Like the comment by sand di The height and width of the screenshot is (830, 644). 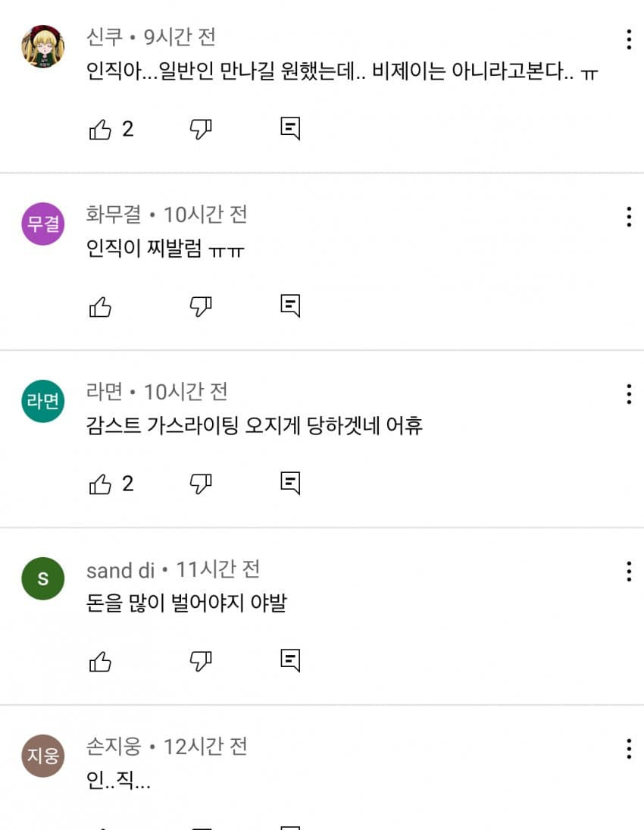pos(100,661)
